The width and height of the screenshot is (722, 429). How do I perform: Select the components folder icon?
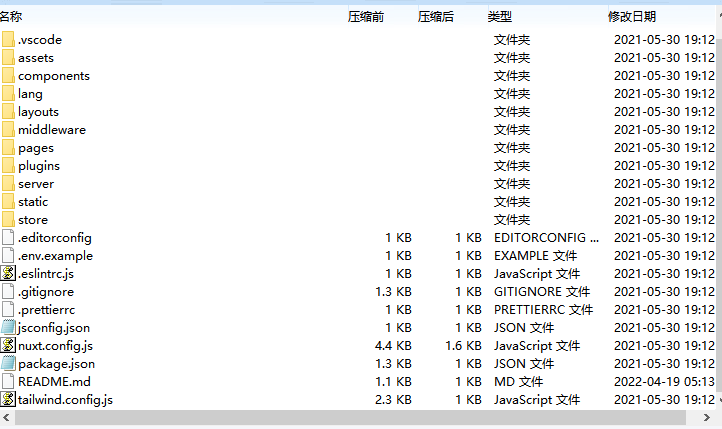click(8, 76)
